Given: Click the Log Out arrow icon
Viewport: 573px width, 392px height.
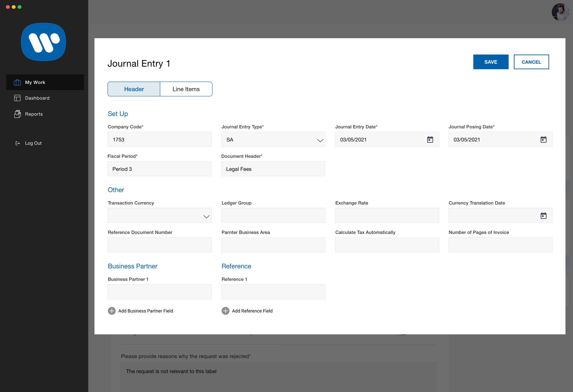Looking at the screenshot, I should [x=17, y=143].
